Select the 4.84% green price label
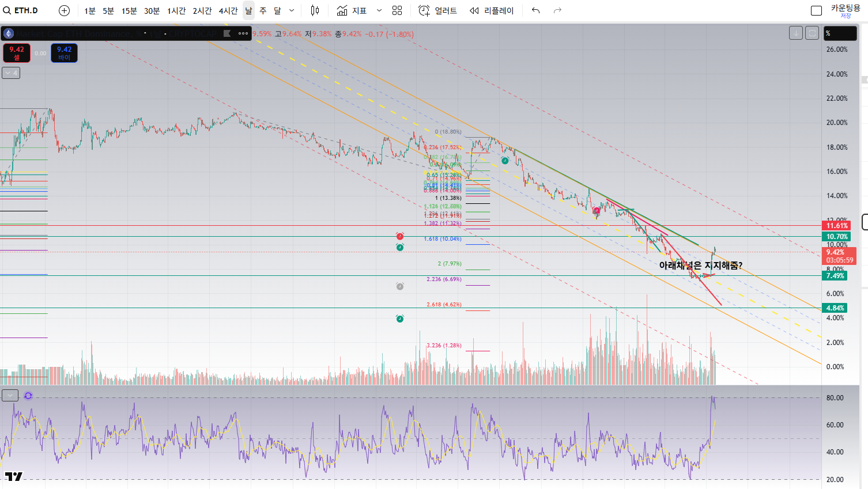Screen dimensions: 868x489 835,308
